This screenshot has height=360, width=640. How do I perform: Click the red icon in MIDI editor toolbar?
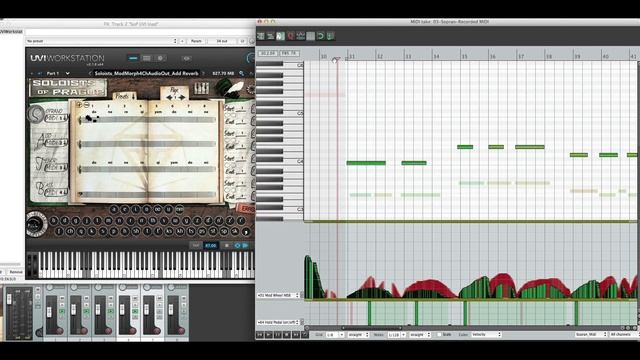[291, 36]
